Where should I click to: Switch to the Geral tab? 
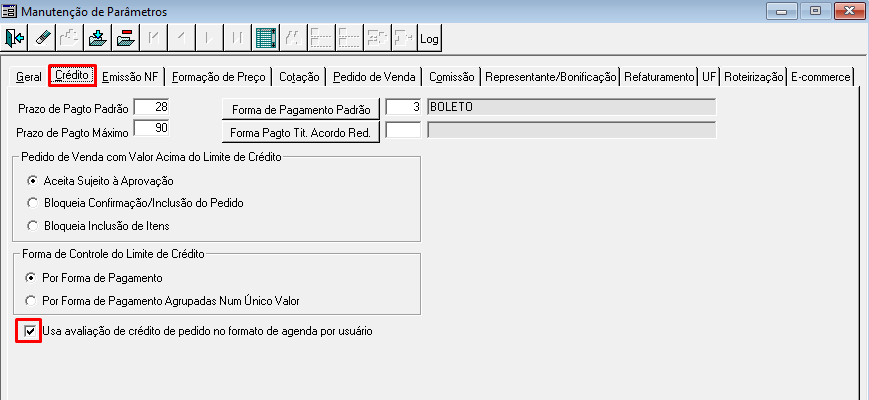29,77
